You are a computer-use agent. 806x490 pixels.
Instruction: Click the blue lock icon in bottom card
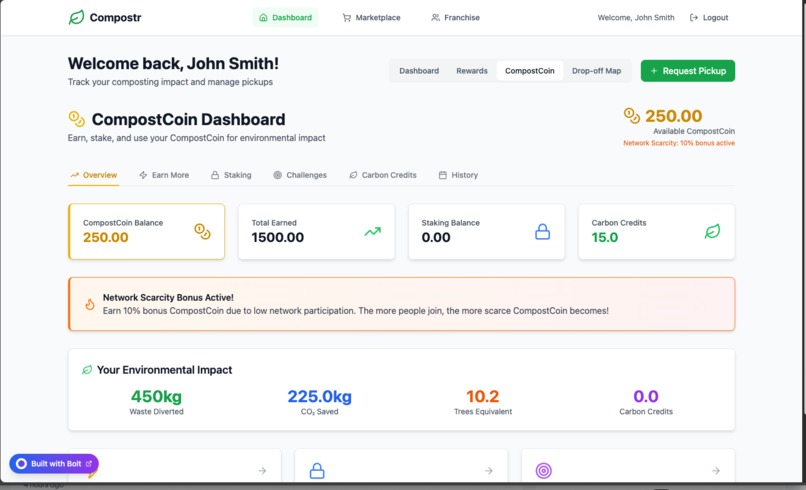pos(317,470)
